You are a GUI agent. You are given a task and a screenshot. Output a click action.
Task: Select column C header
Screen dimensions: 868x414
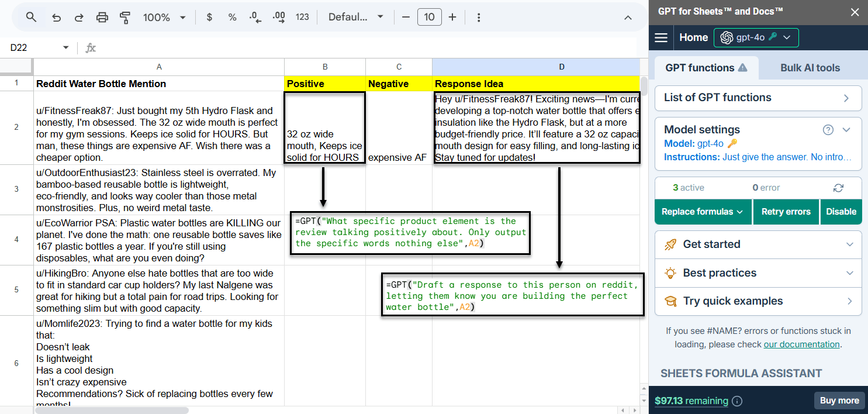pyautogui.click(x=399, y=67)
